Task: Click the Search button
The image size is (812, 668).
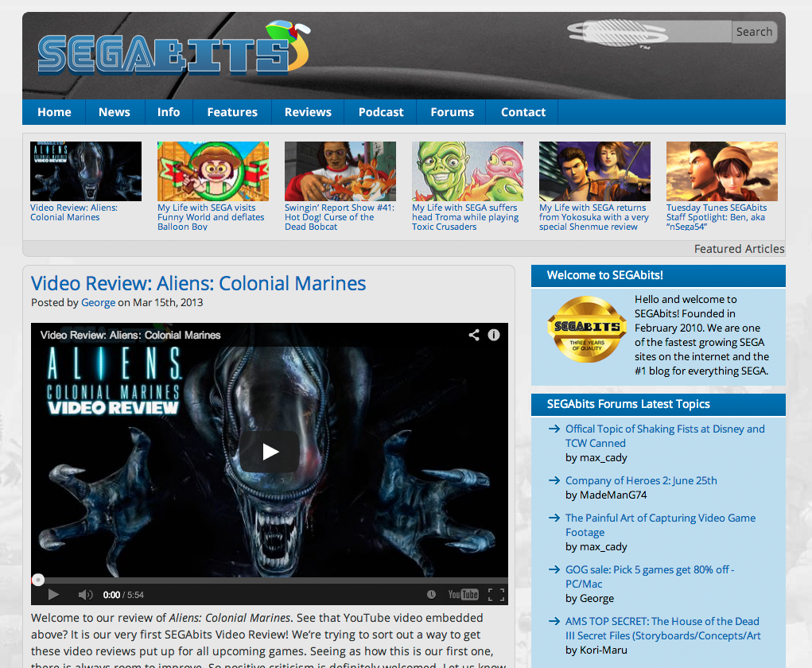Action: [754, 32]
